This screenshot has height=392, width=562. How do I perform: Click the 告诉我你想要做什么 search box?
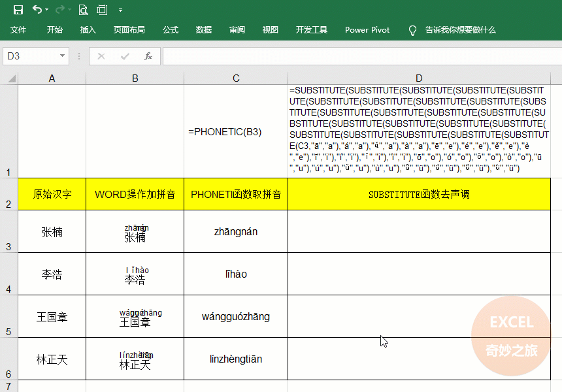tap(460, 30)
